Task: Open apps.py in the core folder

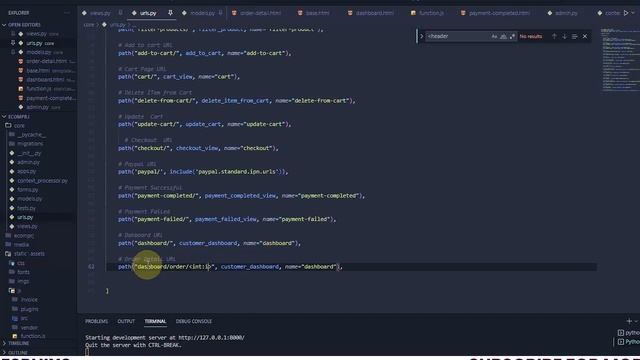Action: pos(27,171)
